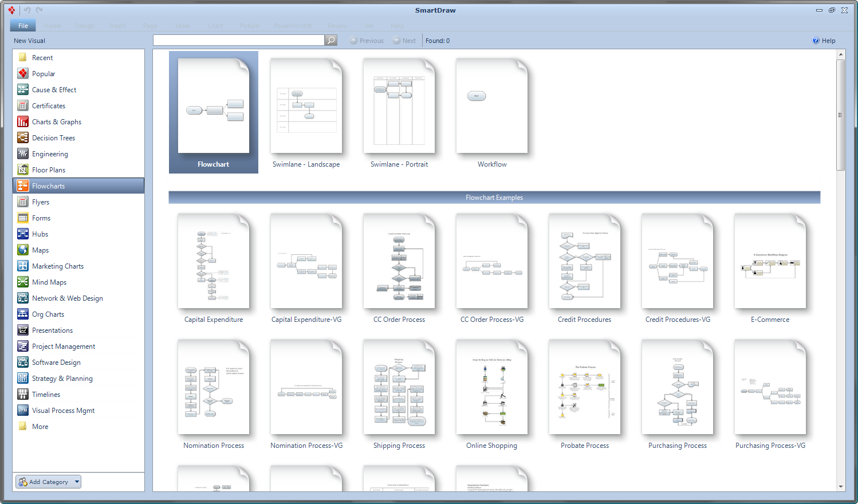Screen dimensions: 858x504
Task: Open the File menu
Action: click(x=22, y=25)
